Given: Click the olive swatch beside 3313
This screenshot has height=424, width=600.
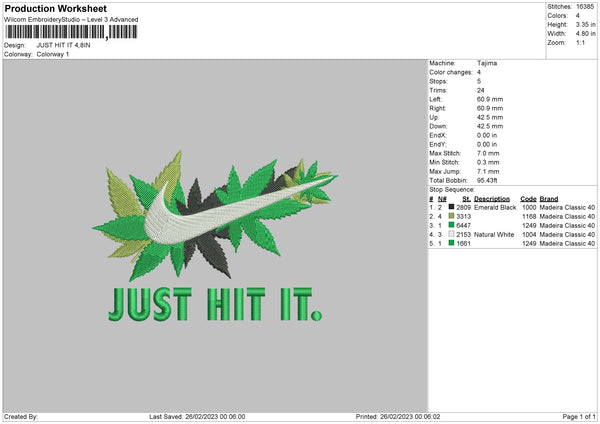Looking at the screenshot, I should click(452, 216).
